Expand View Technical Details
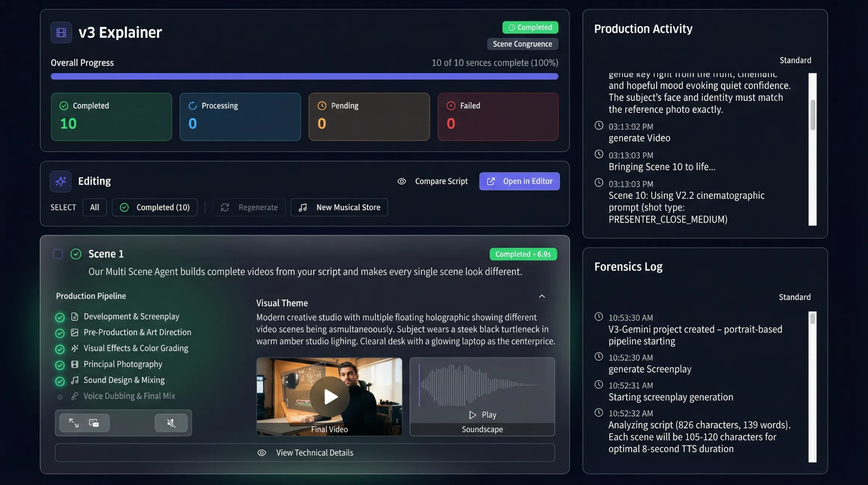 pyautogui.click(x=305, y=453)
